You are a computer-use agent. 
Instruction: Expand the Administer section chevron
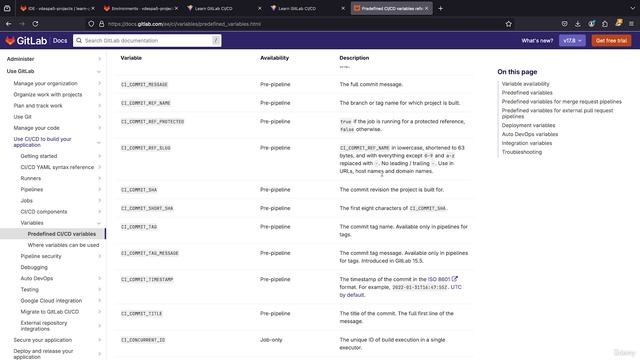click(x=99, y=59)
